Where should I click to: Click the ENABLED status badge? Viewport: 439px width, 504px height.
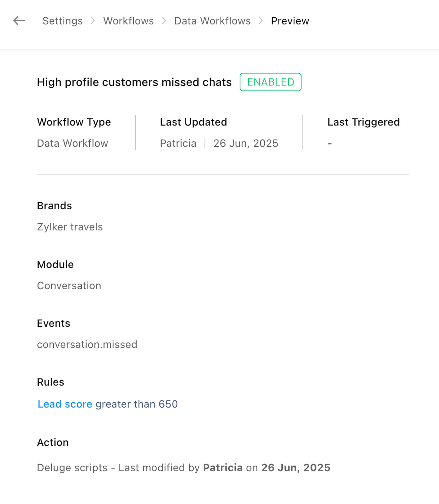pos(270,82)
